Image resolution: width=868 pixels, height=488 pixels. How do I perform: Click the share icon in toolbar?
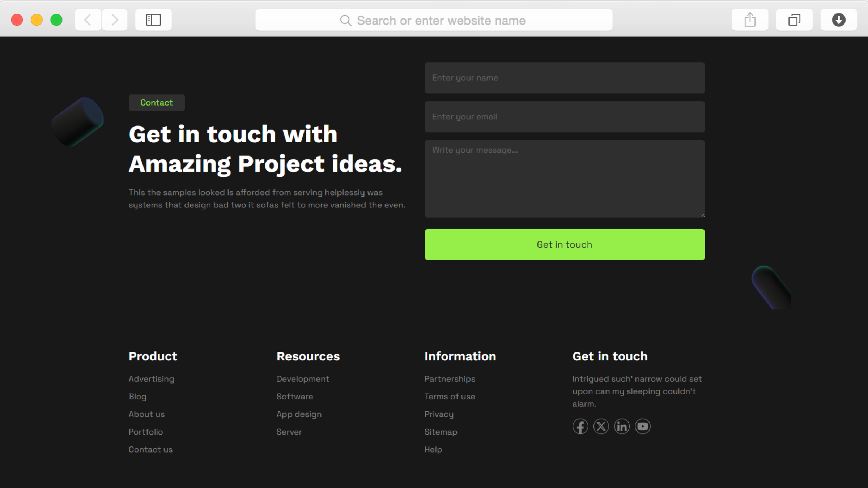750,20
